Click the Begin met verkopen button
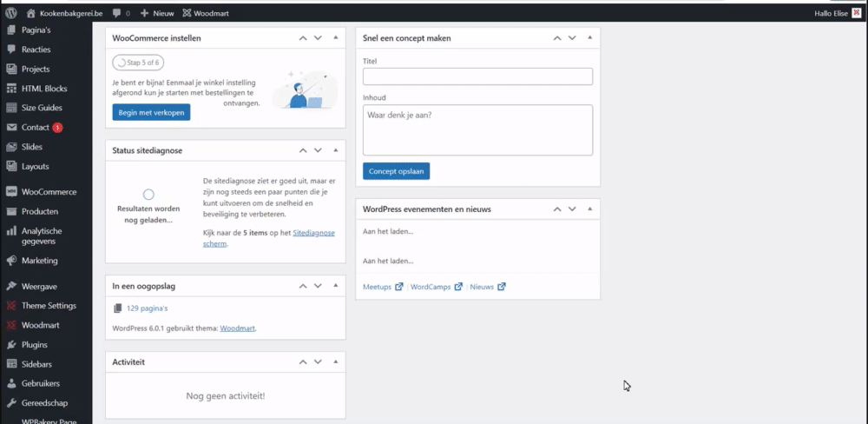Image resolution: width=868 pixels, height=424 pixels. [x=151, y=112]
